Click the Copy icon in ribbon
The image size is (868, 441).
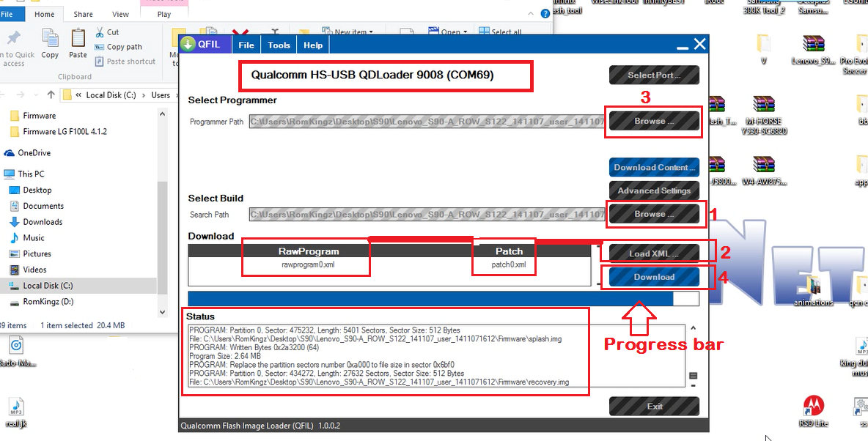(x=50, y=38)
